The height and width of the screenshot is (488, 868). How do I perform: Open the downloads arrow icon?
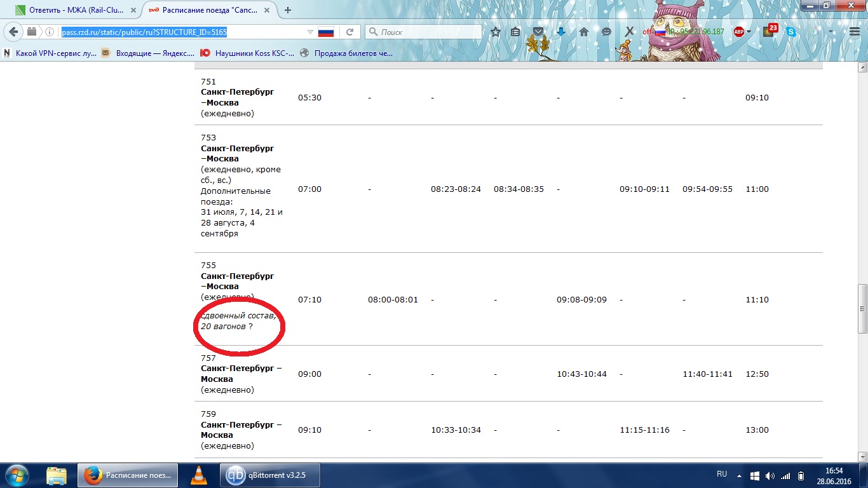click(x=561, y=32)
